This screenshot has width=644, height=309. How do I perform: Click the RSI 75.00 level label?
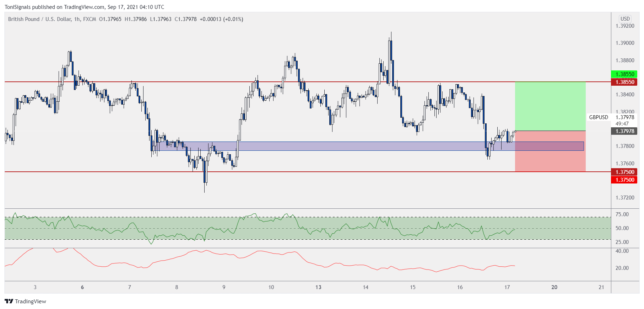(622, 214)
